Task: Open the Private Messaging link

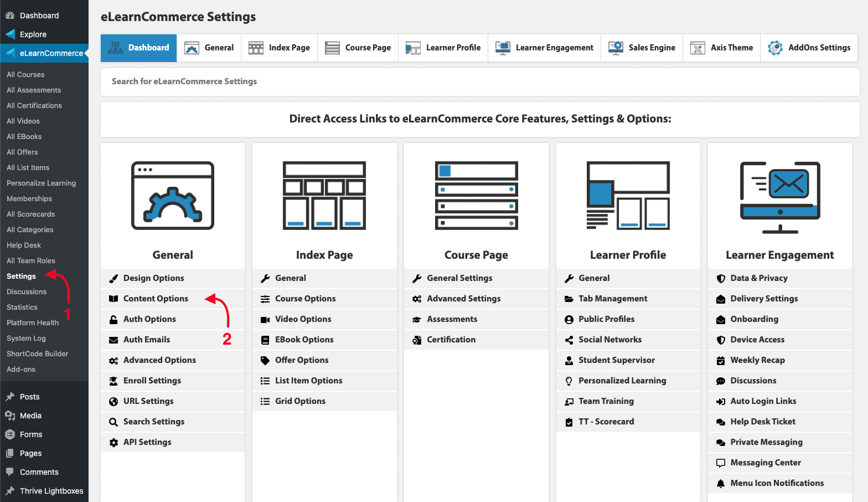Action: [x=767, y=442]
